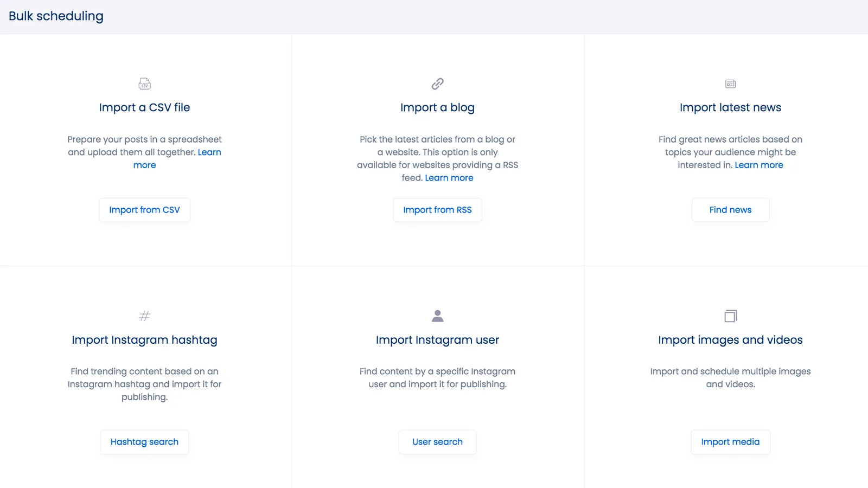Start a Hashtag search

[144, 442]
